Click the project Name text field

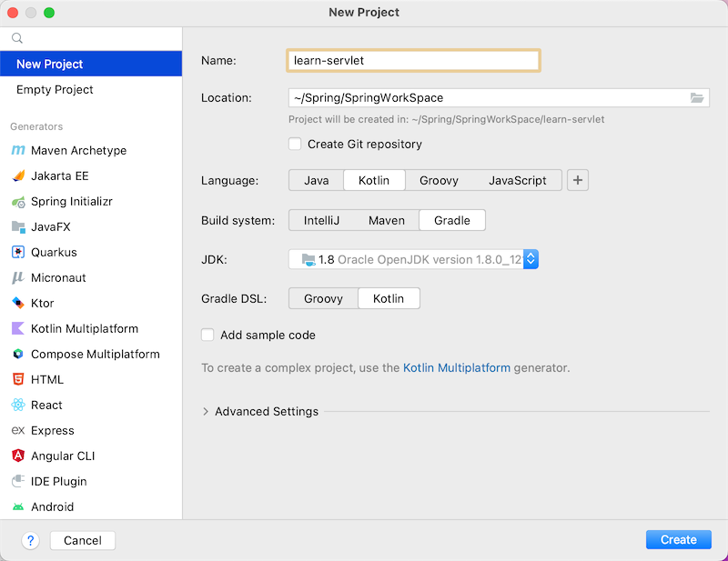point(413,60)
